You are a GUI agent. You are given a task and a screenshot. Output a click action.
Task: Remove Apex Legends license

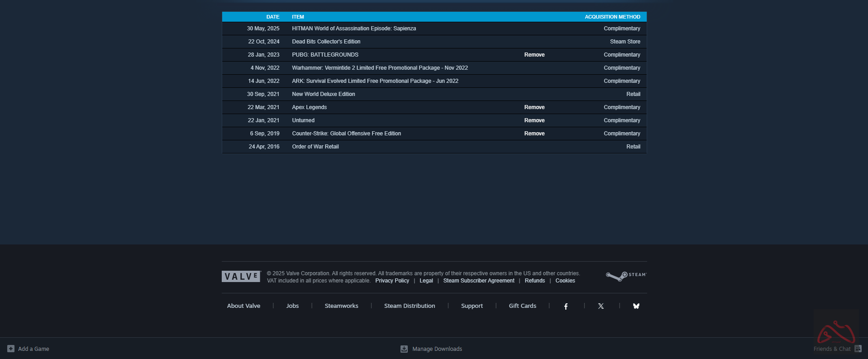click(x=534, y=107)
